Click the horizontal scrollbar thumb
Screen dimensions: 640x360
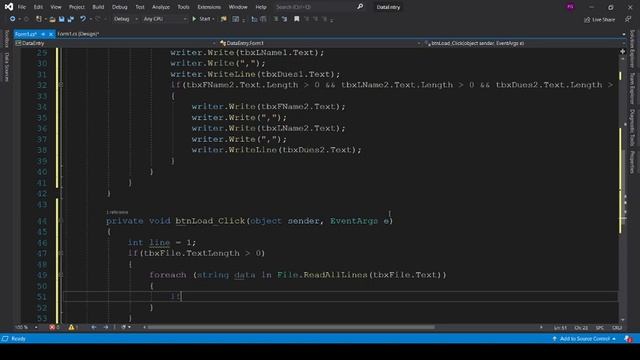pos(291,327)
